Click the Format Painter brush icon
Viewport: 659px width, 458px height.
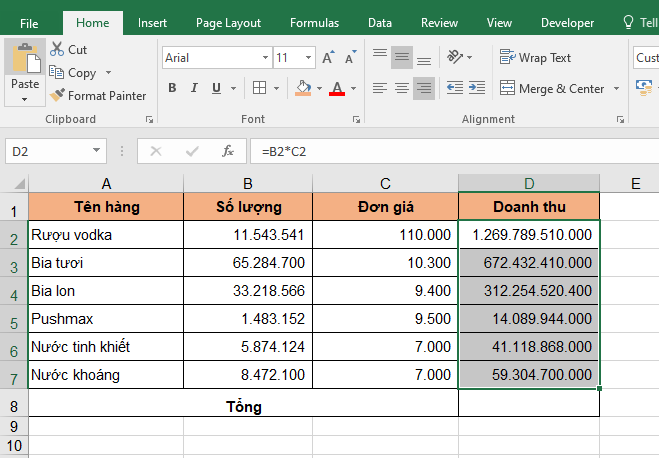tap(58, 96)
